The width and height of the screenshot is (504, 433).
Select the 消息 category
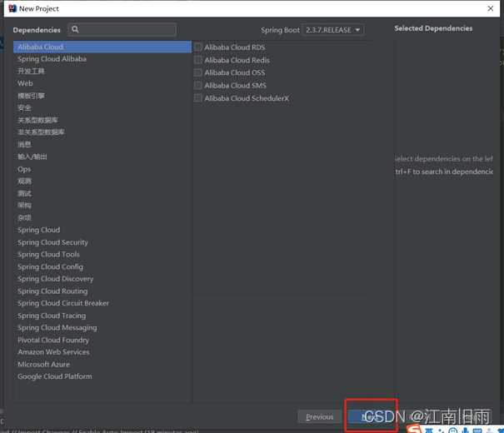coord(102,145)
